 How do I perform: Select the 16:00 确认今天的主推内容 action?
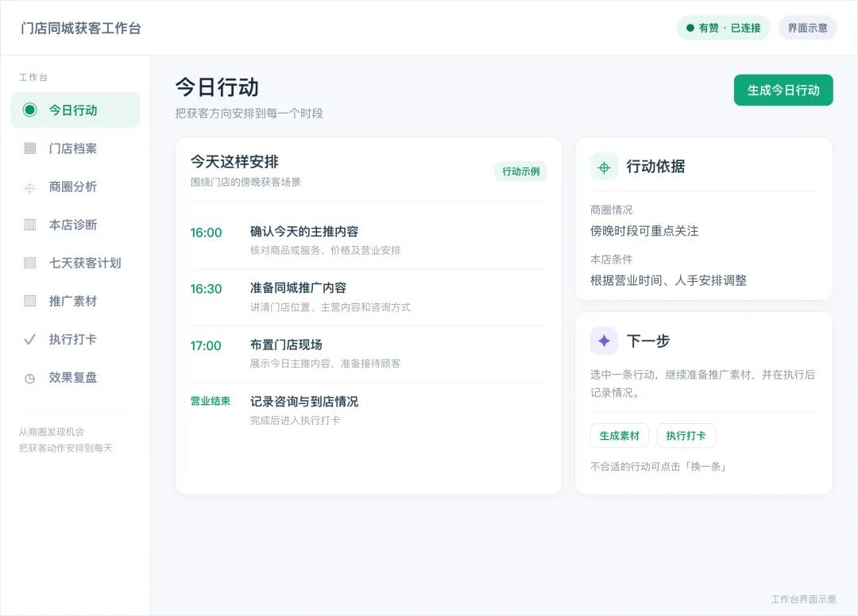pos(369,241)
